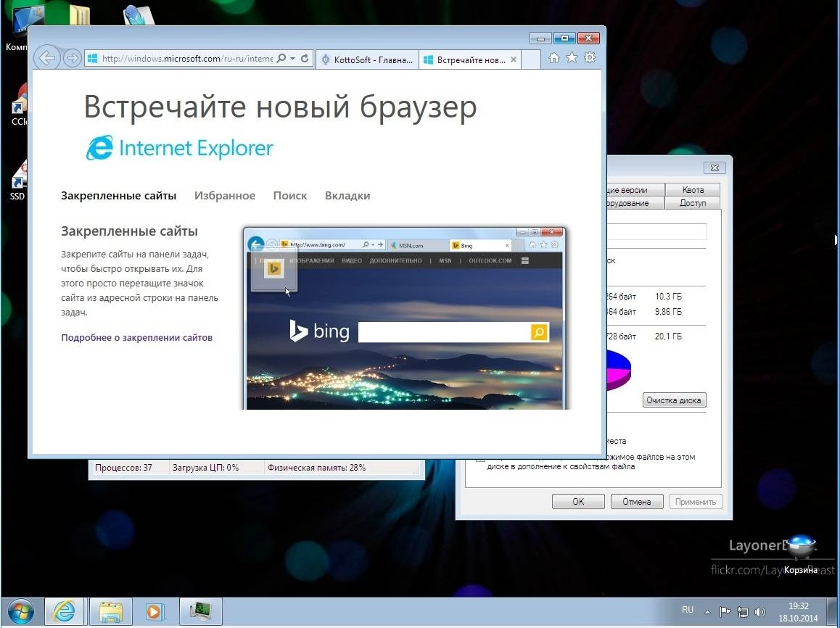Viewport: 840px width, 628px height.
Task: Click the Применить button
Action: 696,502
